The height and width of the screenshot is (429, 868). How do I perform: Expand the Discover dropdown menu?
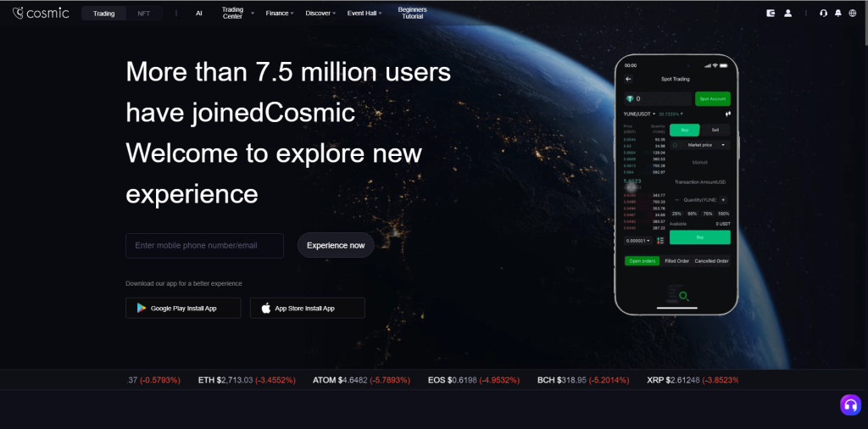pyautogui.click(x=320, y=14)
